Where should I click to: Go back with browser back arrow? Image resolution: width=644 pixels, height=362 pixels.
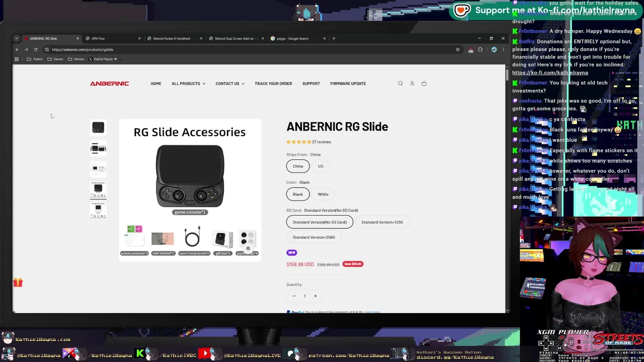coord(17,49)
